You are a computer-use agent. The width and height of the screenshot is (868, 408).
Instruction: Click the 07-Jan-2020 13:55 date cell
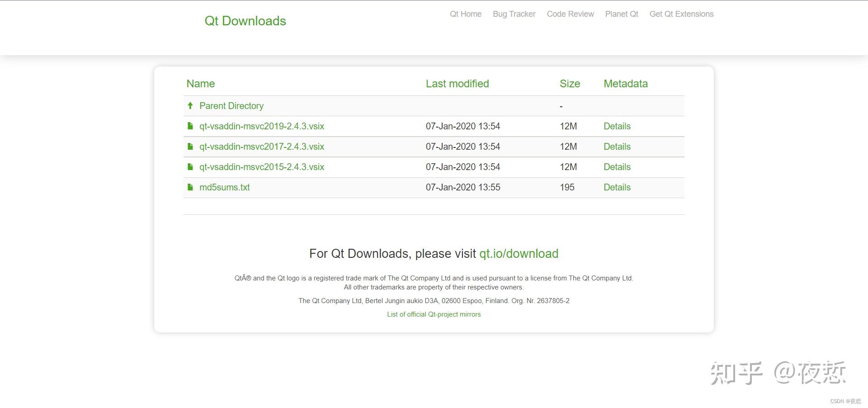pyautogui.click(x=463, y=187)
